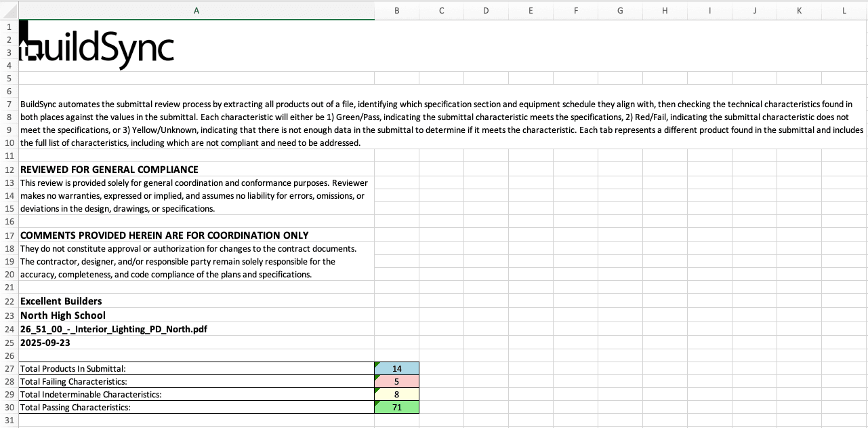Select the red cell with value 5
The image size is (868, 428).
click(x=396, y=381)
